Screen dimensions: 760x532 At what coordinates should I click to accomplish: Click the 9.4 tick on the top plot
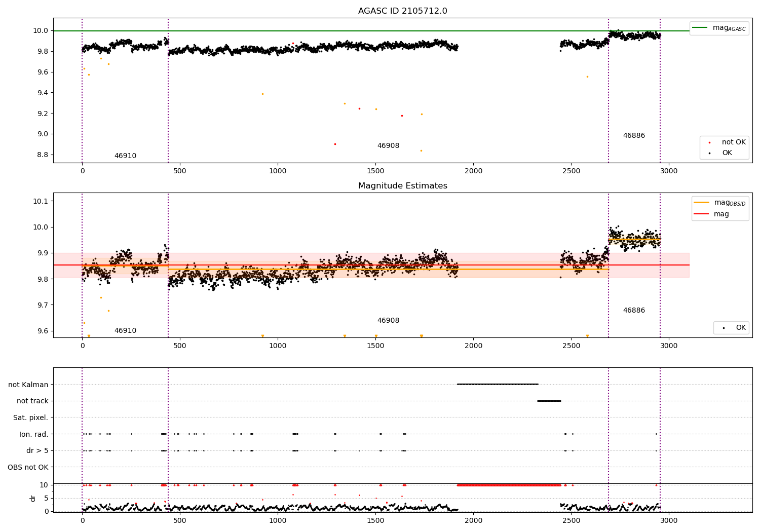tap(41, 93)
